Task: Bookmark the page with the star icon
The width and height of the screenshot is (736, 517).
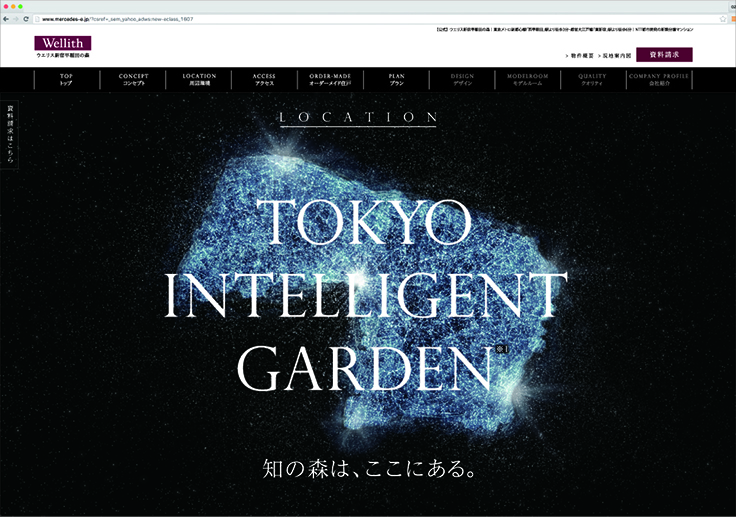Action: coord(722,19)
